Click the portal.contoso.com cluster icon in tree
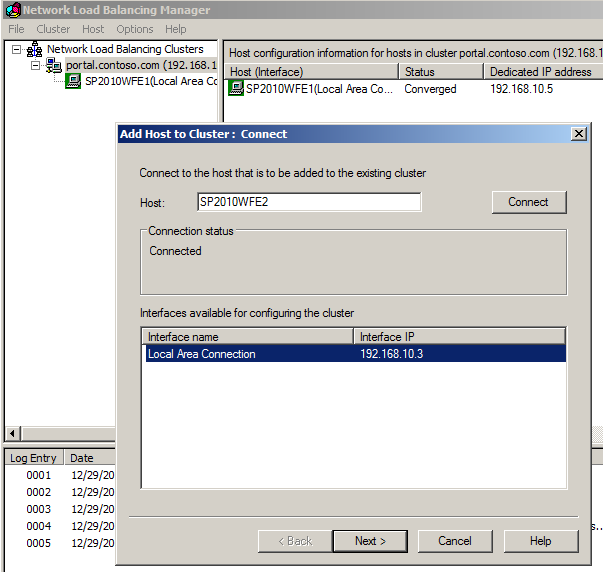Image resolution: width=603 pixels, height=572 pixels. click(x=54, y=65)
